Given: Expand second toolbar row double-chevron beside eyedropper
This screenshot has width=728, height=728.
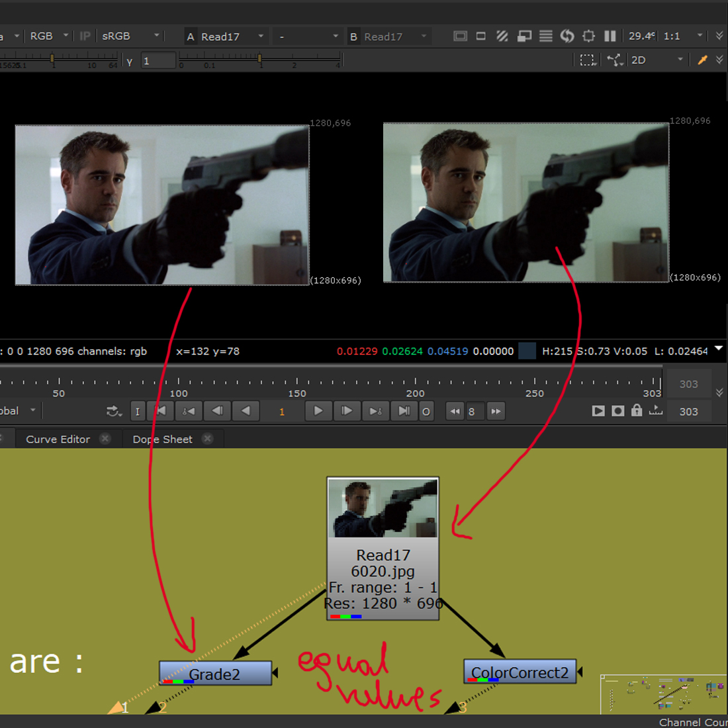Looking at the screenshot, I should tap(719, 60).
